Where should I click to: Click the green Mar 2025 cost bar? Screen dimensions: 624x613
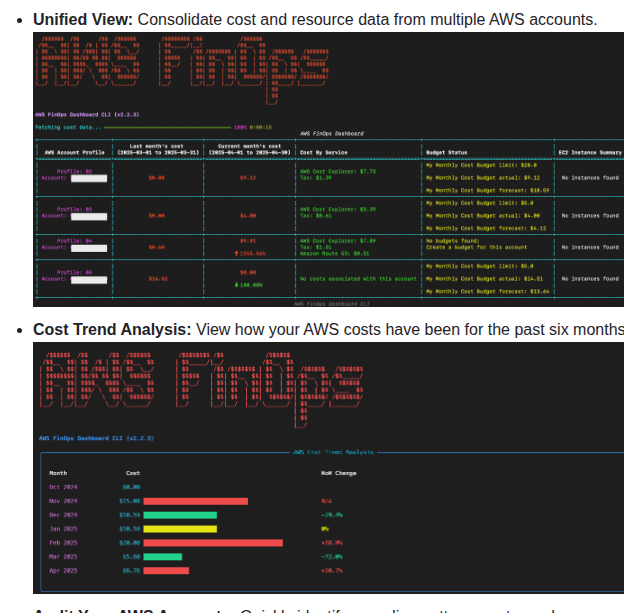coord(162,557)
